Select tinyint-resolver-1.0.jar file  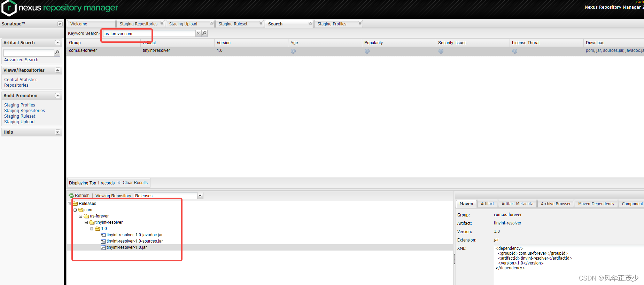127,247
